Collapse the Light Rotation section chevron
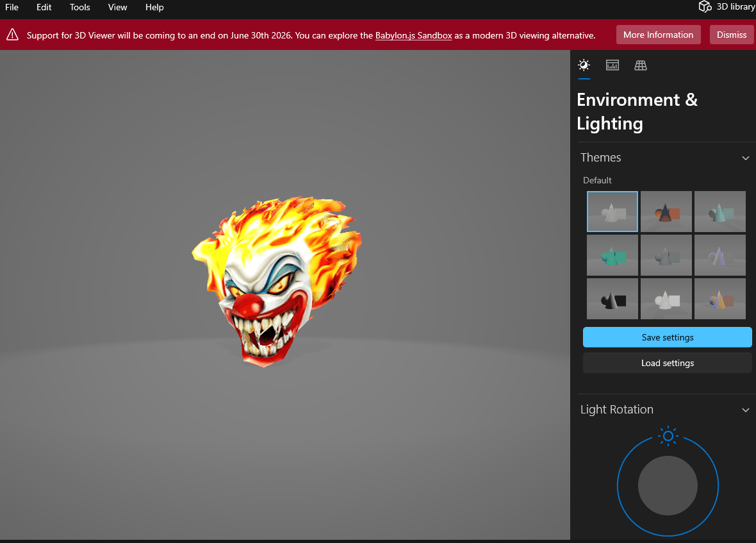 tap(745, 410)
